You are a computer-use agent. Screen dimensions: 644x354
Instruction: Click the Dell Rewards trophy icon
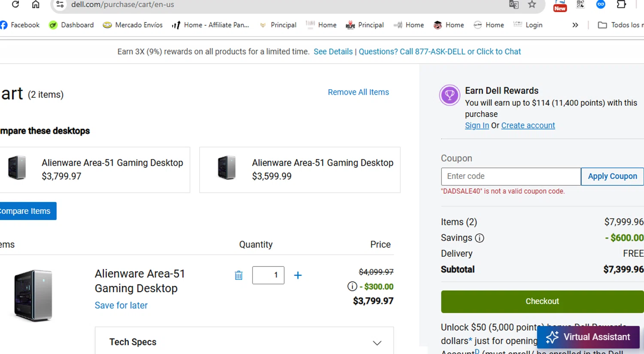point(450,95)
